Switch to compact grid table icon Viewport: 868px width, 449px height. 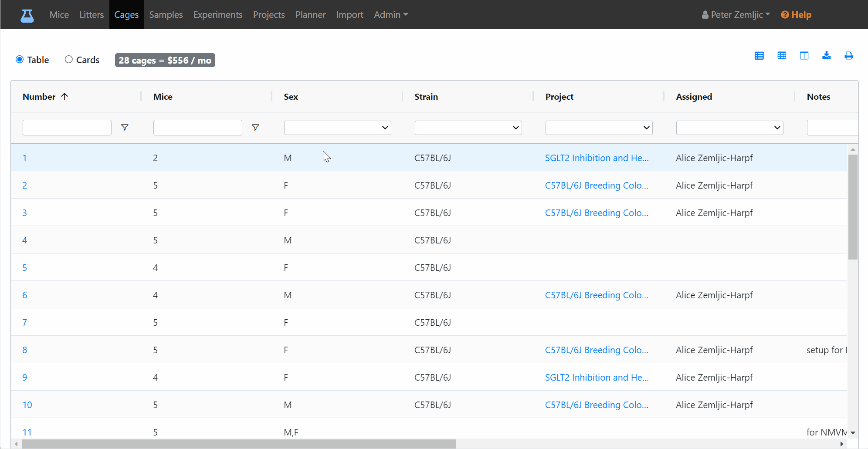(782, 56)
